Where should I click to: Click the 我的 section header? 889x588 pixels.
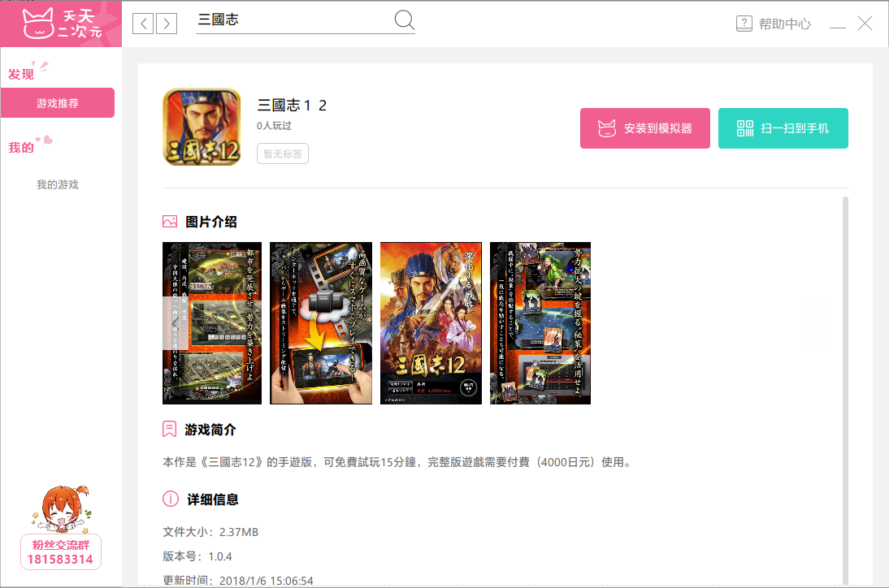click(21, 147)
